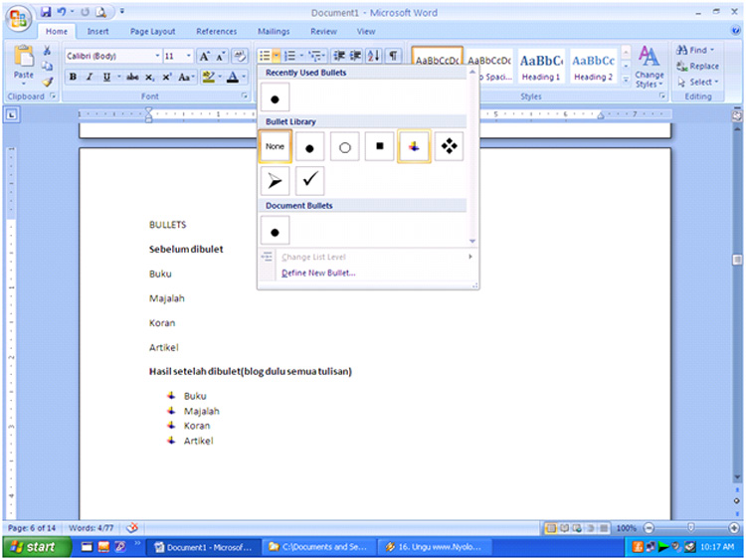The width and height of the screenshot is (746, 560).
Task: Activate the Format Painter brush
Action: 47,82
